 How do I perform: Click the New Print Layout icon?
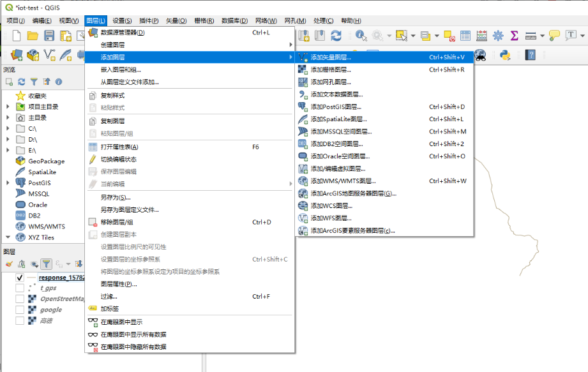66,36
